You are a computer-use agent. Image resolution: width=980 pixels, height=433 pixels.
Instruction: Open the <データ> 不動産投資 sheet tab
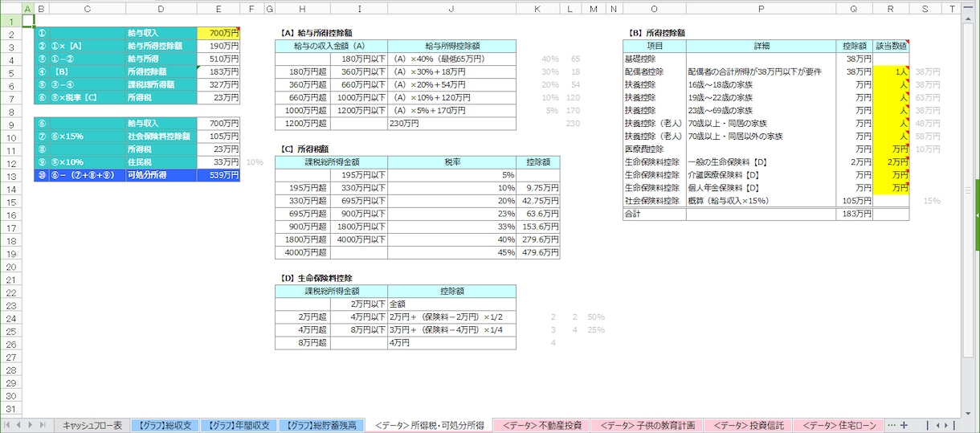click(541, 425)
